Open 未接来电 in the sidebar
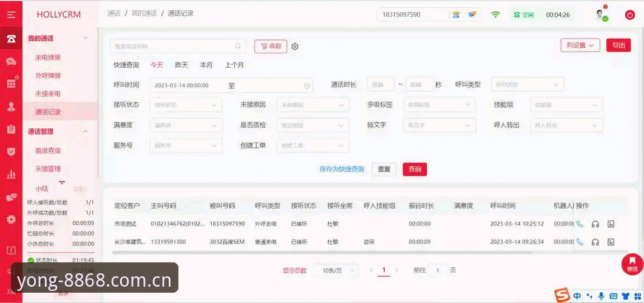Image resolution: width=644 pixels, height=303 pixels. 48,94
